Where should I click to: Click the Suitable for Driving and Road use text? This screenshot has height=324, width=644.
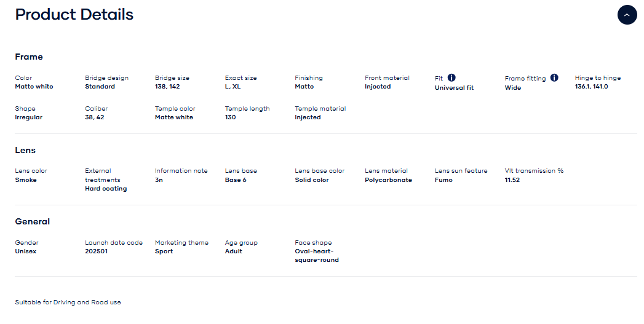pos(68,302)
